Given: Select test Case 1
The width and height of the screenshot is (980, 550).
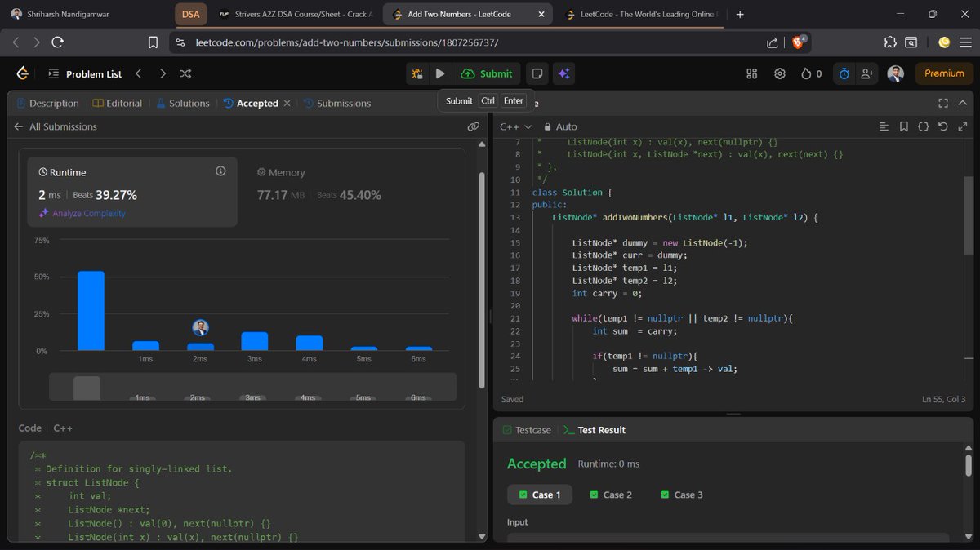Looking at the screenshot, I should (540, 495).
